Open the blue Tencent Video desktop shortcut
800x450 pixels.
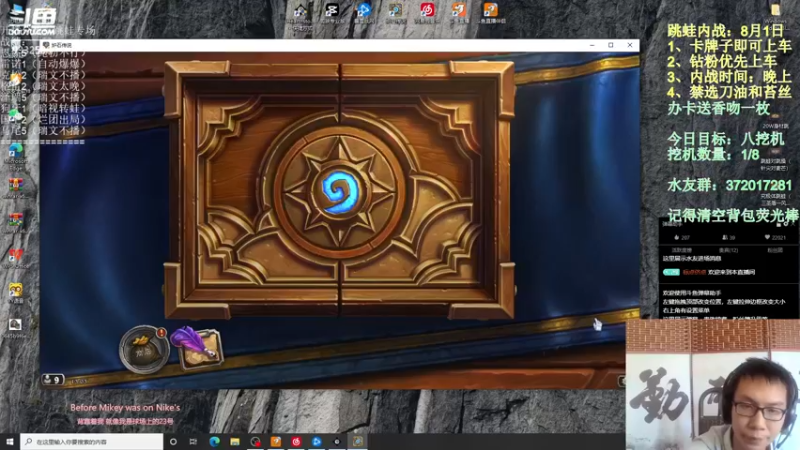click(363, 12)
